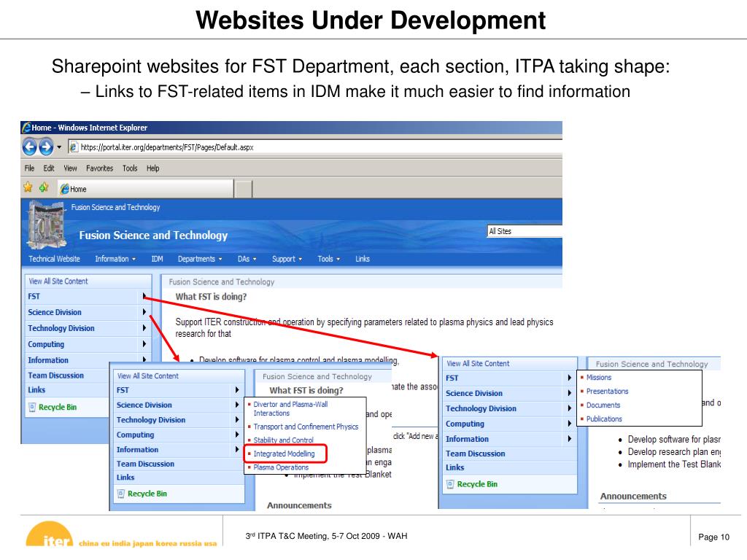Viewport: 747px width, 560px height.
Task: Open Team Discussion in right inset sidebar
Action: click(x=475, y=454)
